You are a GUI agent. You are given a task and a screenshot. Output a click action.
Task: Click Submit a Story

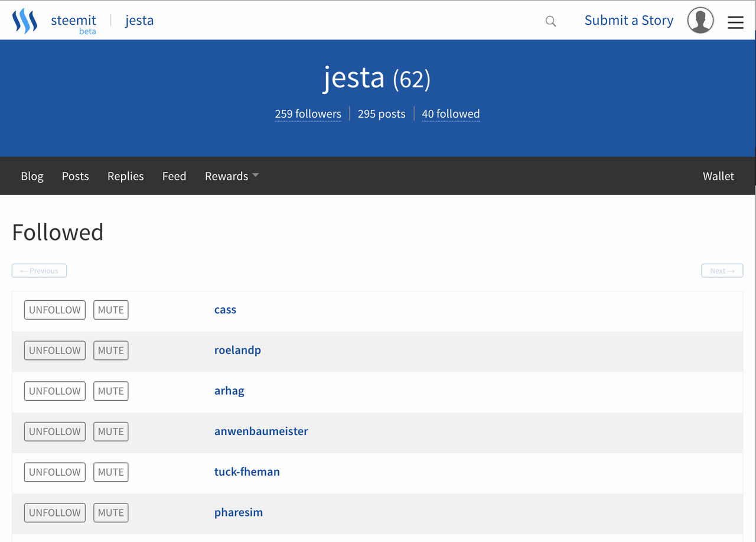coord(629,21)
